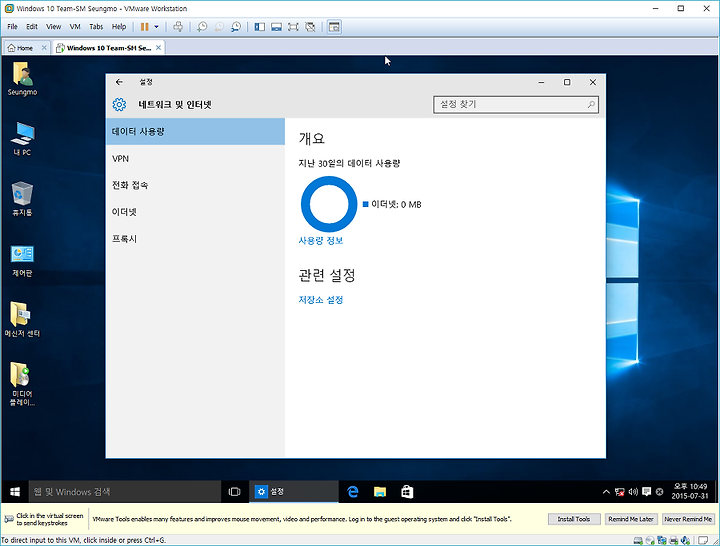Select the 설정 taskbar button
Image resolution: width=720 pixels, height=546 pixels.
coord(294,492)
